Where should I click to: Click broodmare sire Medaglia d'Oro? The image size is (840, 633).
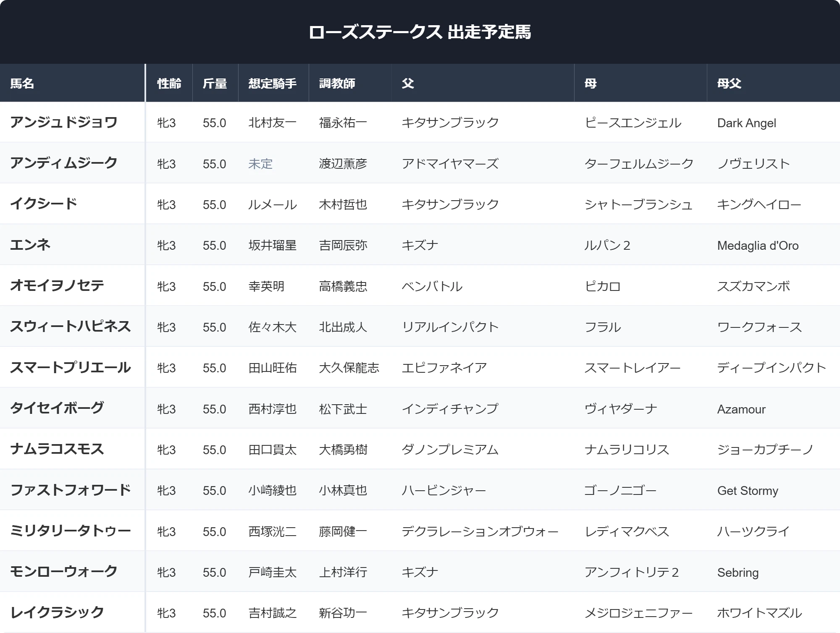(758, 245)
